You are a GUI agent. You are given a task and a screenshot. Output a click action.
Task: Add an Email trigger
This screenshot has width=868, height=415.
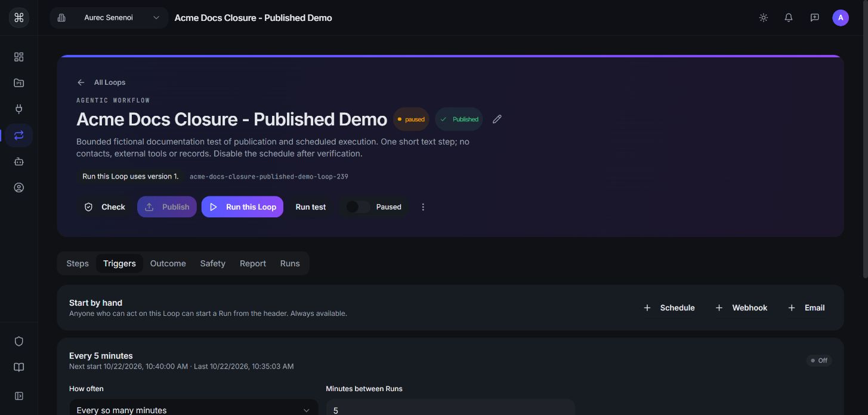[806, 308]
